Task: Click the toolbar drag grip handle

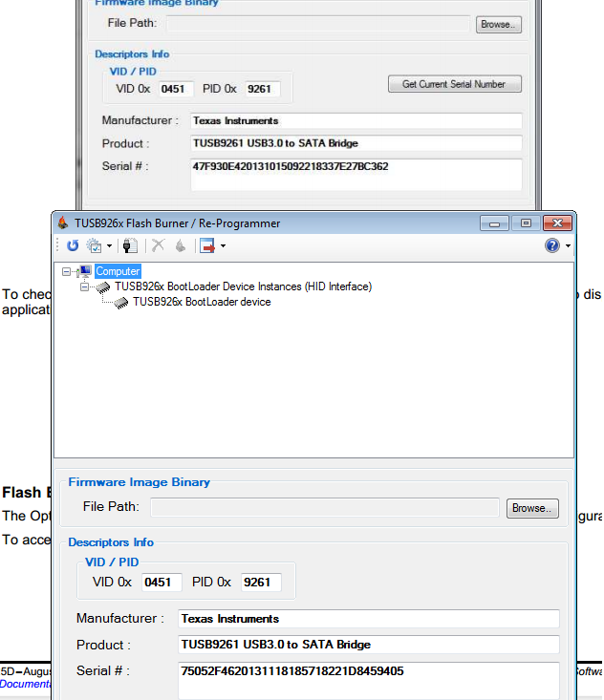Action: tap(57, 245)
